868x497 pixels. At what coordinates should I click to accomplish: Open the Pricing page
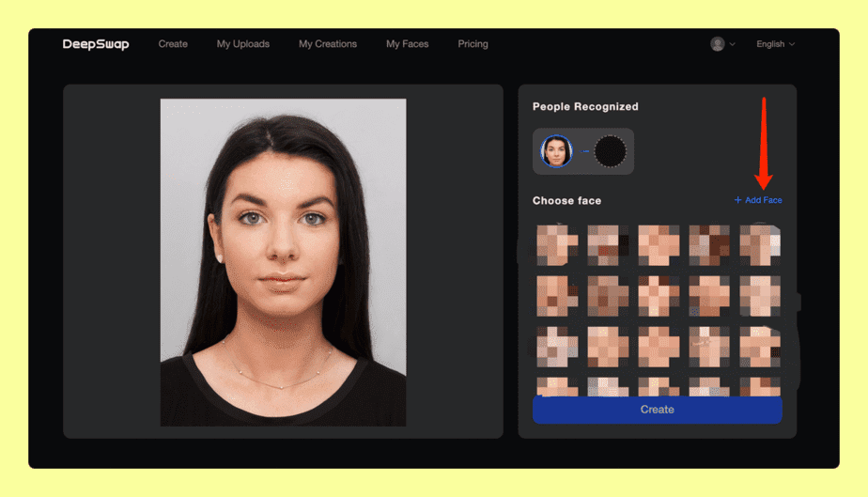tap(473, 44)
